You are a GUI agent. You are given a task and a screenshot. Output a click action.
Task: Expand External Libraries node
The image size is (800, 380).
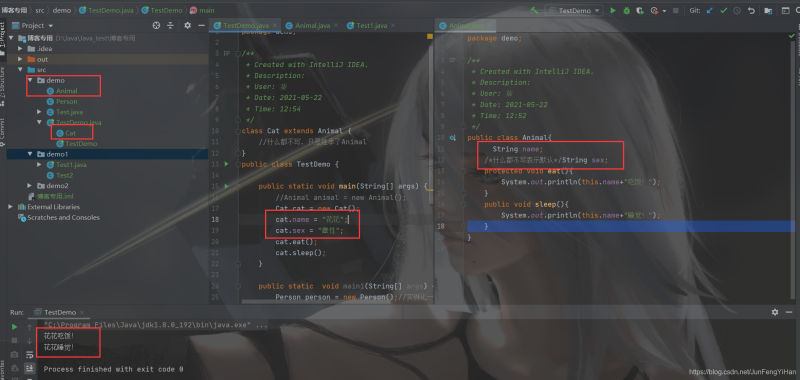tap(11, 207)
